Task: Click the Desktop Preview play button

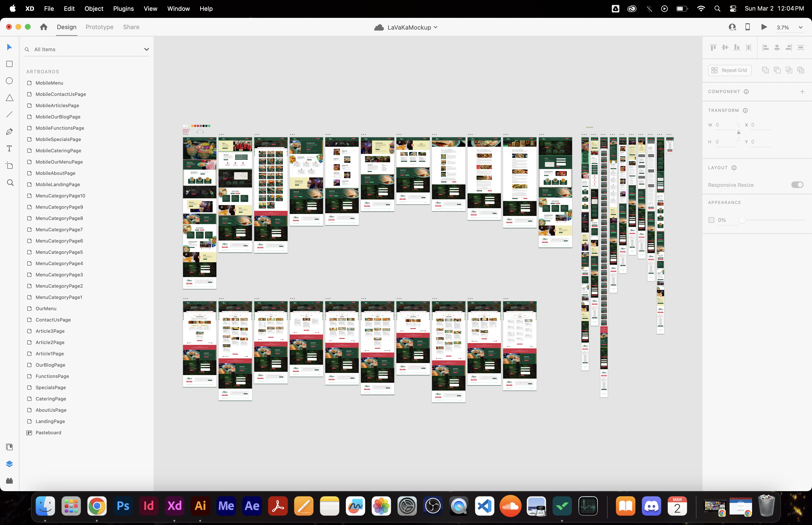Action: click(x=764, y=27)
